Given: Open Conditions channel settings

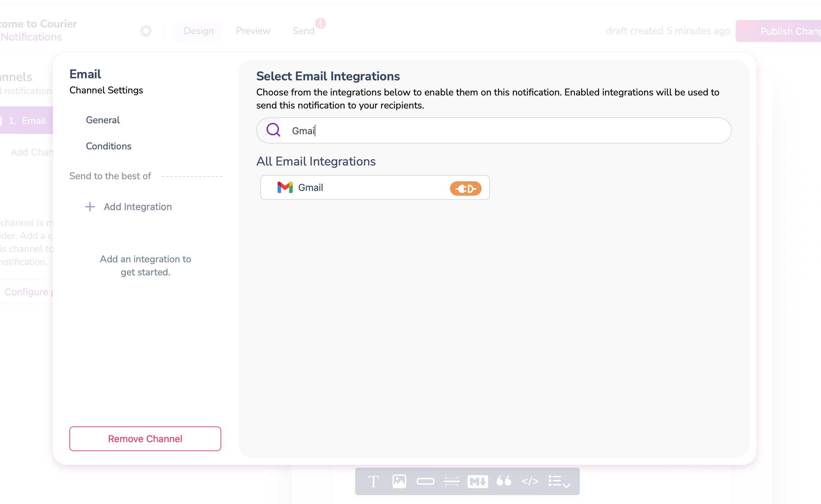Looking at the screenshot, I should click(109, 146).
